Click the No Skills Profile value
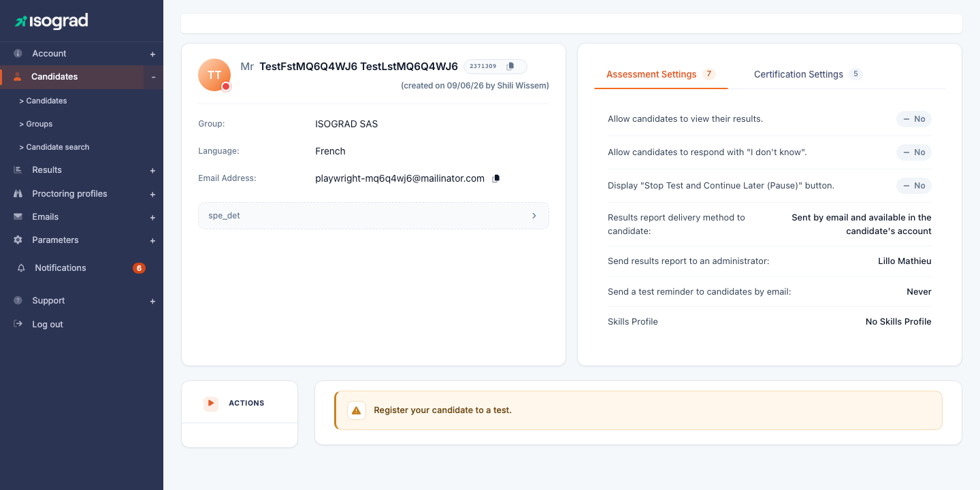Viewport: 980px width, 490px height. pyautogui.click(x=898, y=321)
